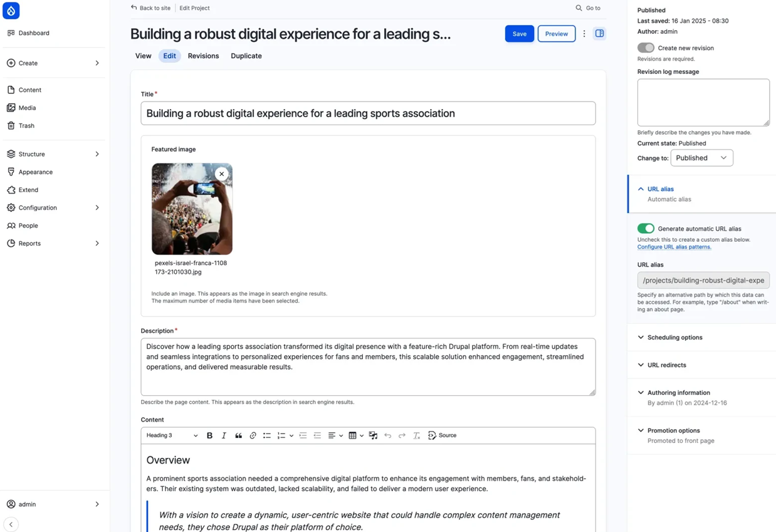Click the undo icon in editor
Image resolution: width=776 pixels, height=532 pixels.
(387, 436)
